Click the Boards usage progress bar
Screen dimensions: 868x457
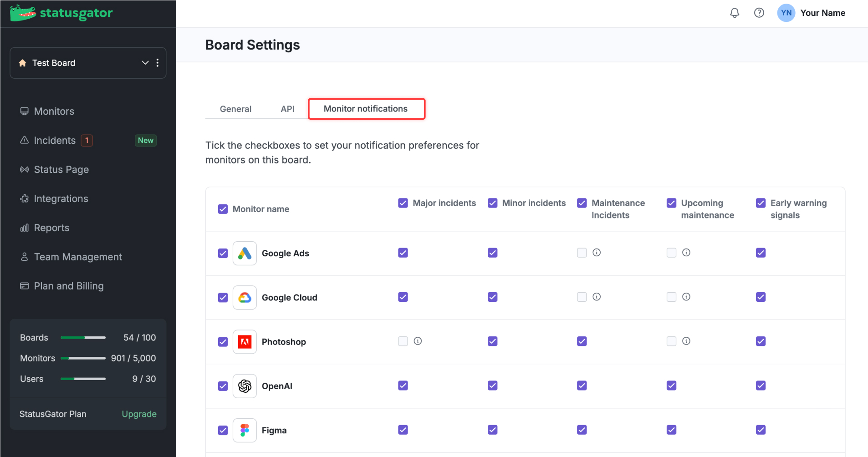pyautogui.click(x=83, y=338)
